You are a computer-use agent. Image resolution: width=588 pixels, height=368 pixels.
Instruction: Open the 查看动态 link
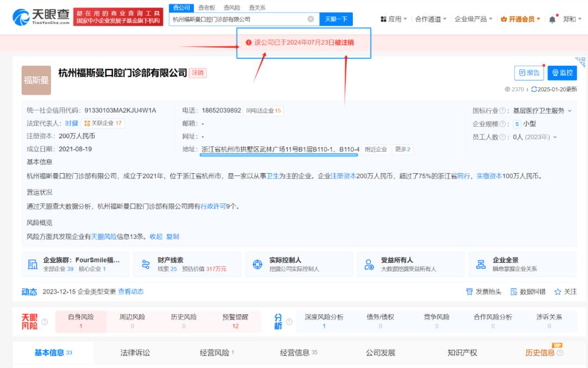(131, 292)
